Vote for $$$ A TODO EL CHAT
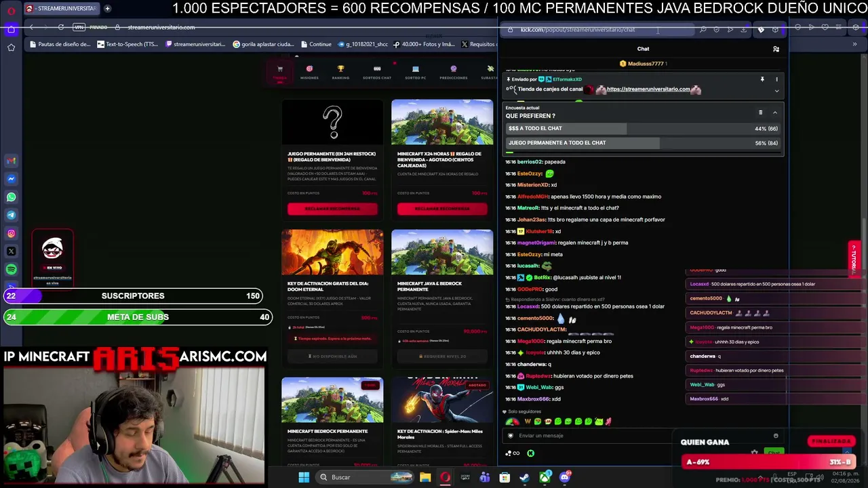The image size is (868, 488). [x=642, y=128]
